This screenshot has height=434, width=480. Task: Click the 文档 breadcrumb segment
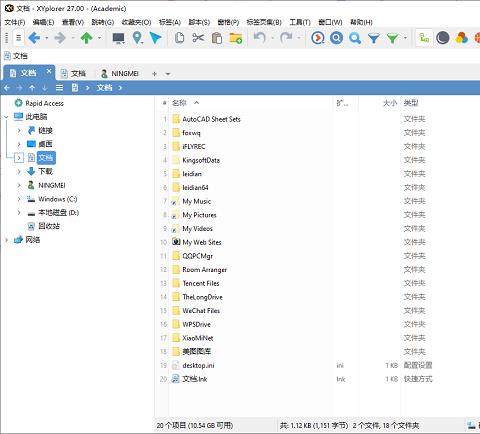pos(104,88)
